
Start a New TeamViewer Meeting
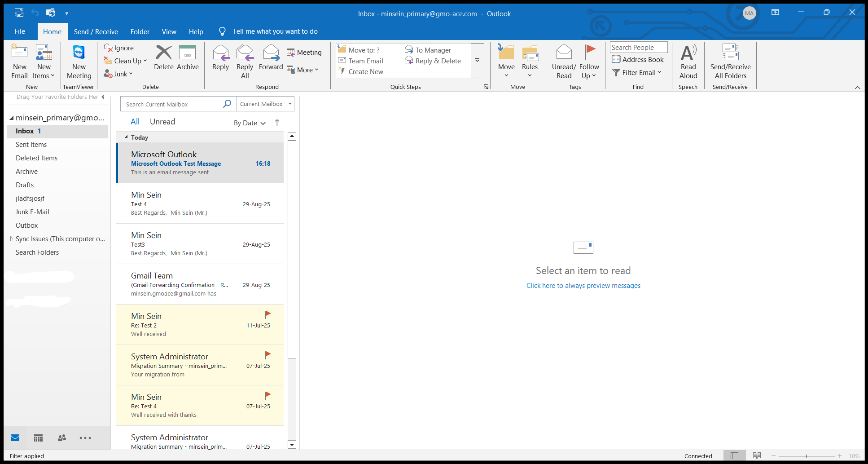(x=79, y=62)
